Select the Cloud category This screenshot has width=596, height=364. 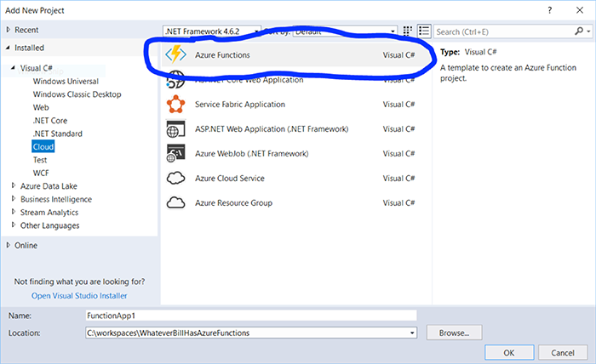pyautogui.click(x=43, y=147)
